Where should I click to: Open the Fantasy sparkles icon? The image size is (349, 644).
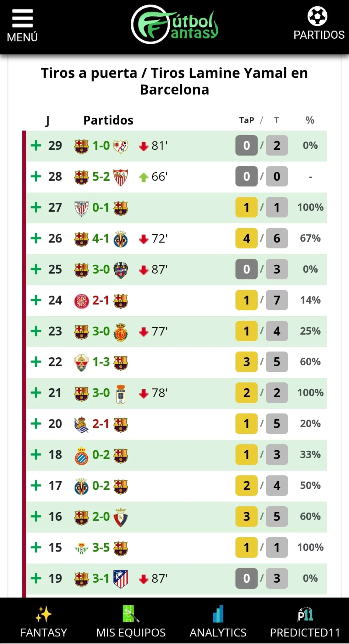tap(43, 614)
